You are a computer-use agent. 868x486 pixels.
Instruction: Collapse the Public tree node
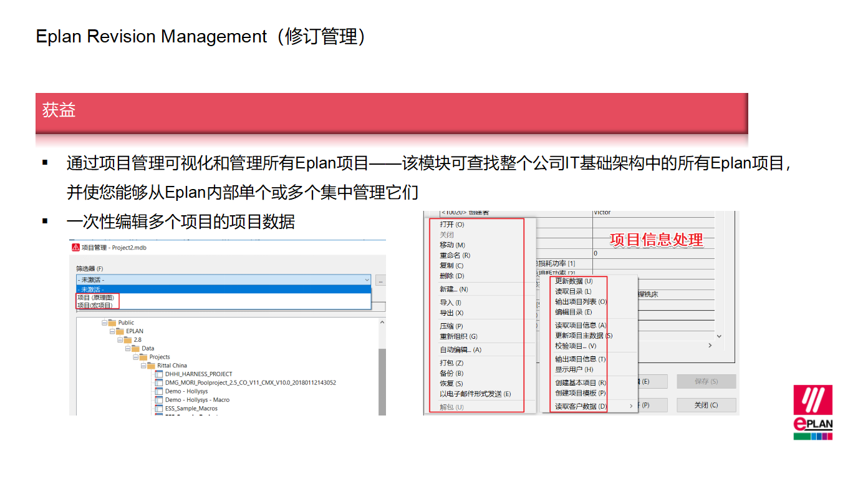coord(104,323)
